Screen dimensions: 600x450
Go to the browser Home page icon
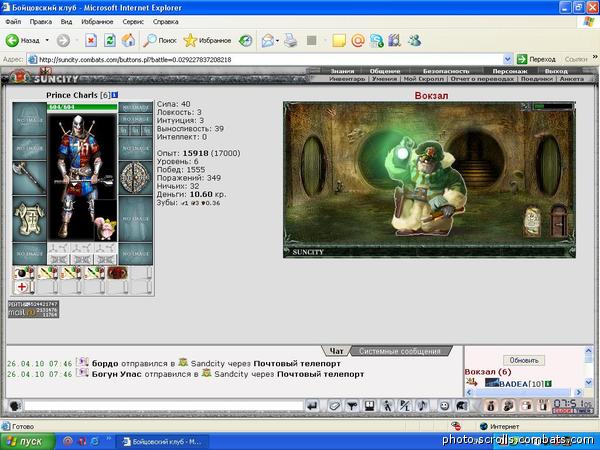coord(129,40)
